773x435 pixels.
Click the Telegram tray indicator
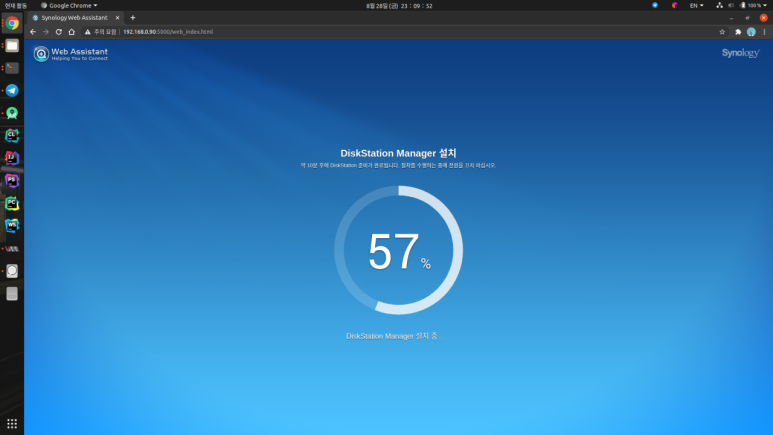click(655, 5)
